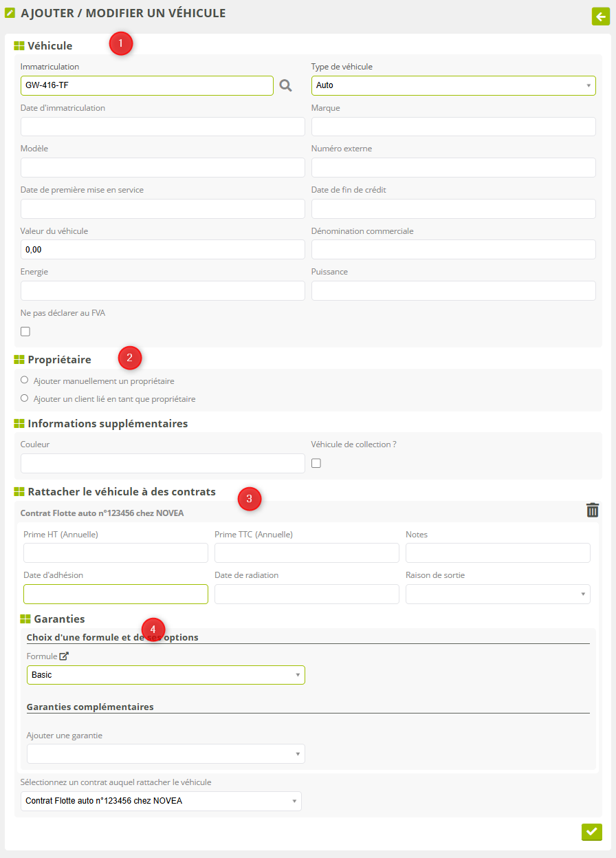Focus the 'Date d'adhésion' field
616x858 pixels.
(x=115, y=594)
